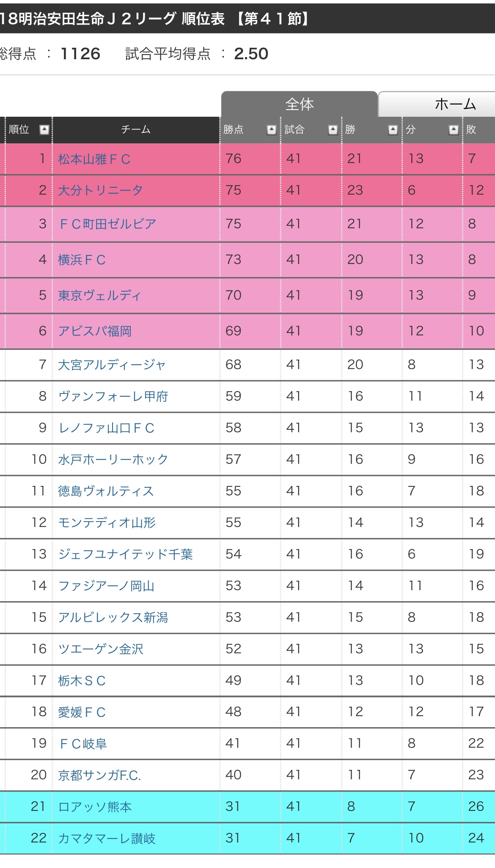Click the sort arrow icon beside 試合
495x868 pixels.
[333, 130]
